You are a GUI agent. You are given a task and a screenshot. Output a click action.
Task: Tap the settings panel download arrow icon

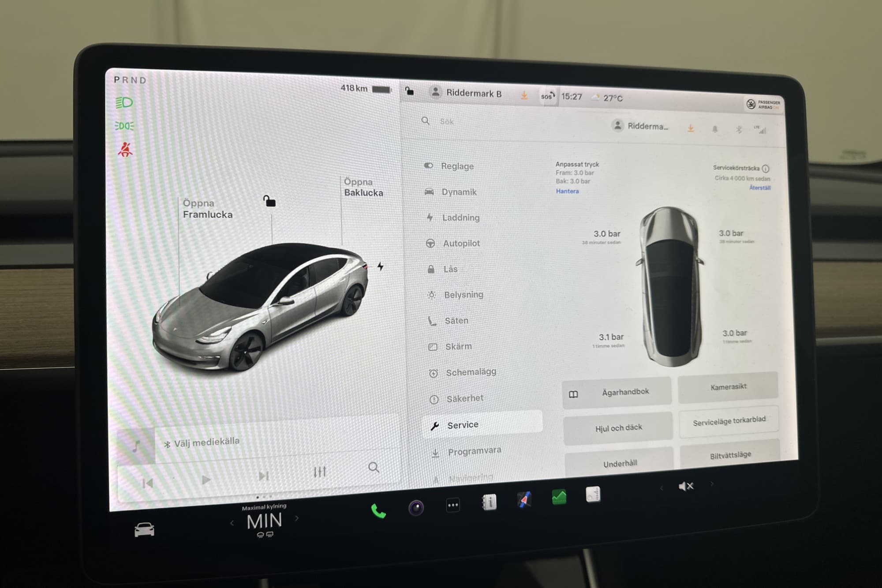[691, 128]
